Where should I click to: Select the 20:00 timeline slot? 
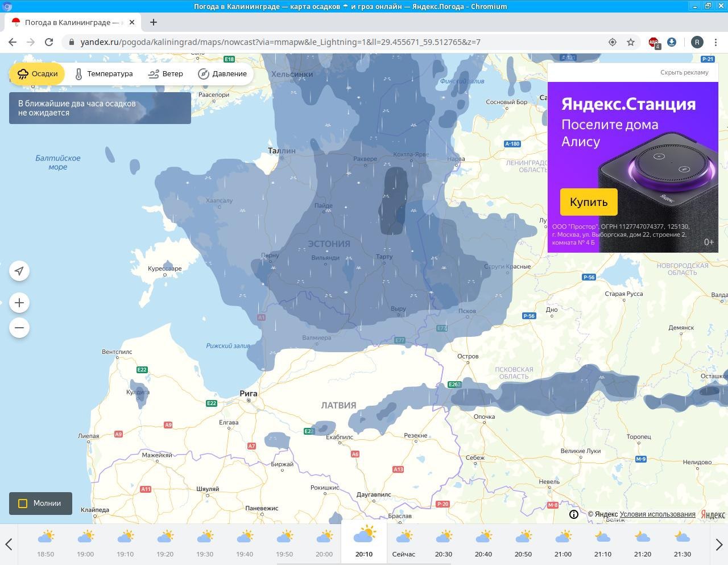324,545
